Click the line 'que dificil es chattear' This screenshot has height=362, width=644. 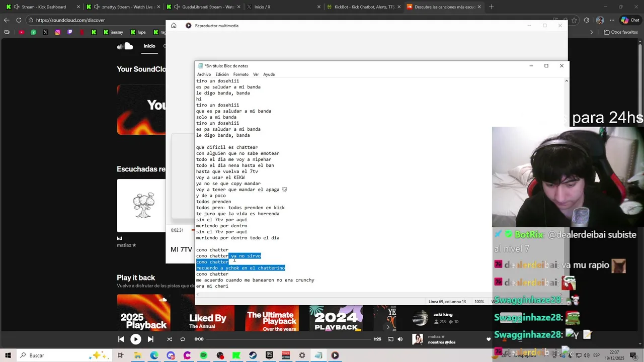227,147
